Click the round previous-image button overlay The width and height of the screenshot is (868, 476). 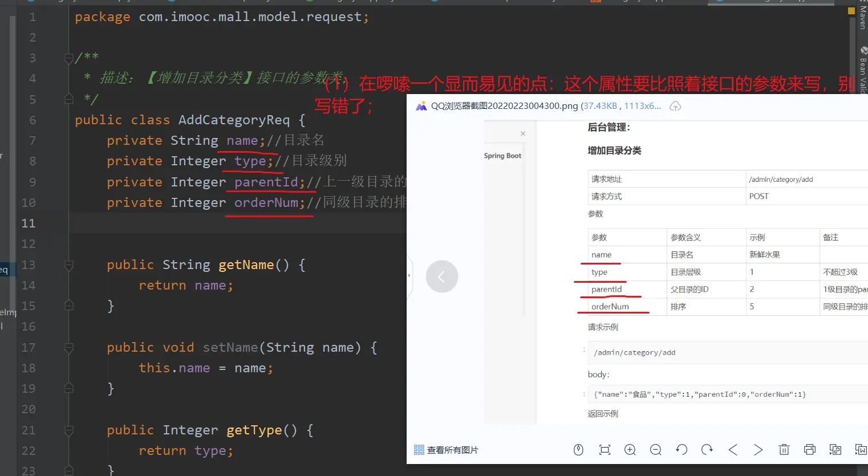(x=441, y=276)
